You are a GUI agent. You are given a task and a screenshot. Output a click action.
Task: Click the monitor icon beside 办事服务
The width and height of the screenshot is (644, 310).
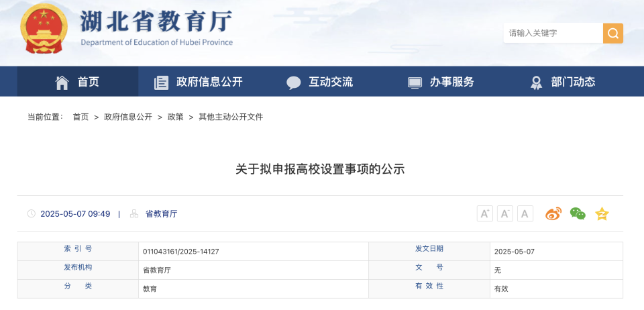(415, 83)
